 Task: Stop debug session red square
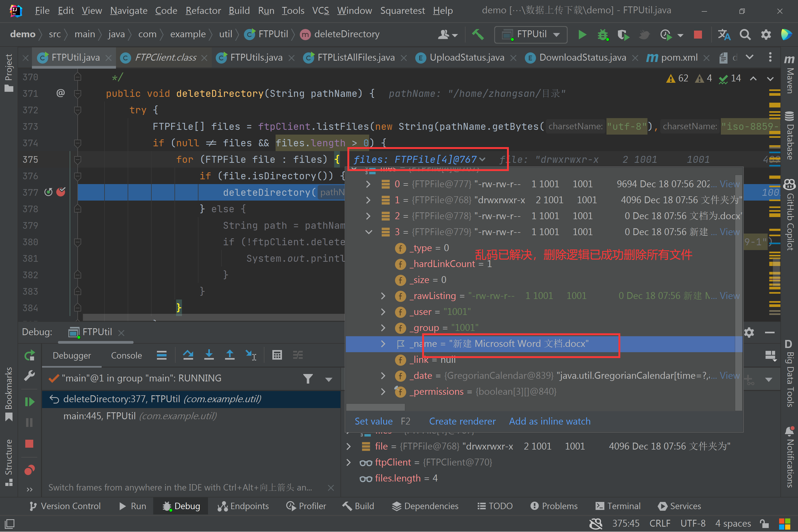click(x=30, y=443)
